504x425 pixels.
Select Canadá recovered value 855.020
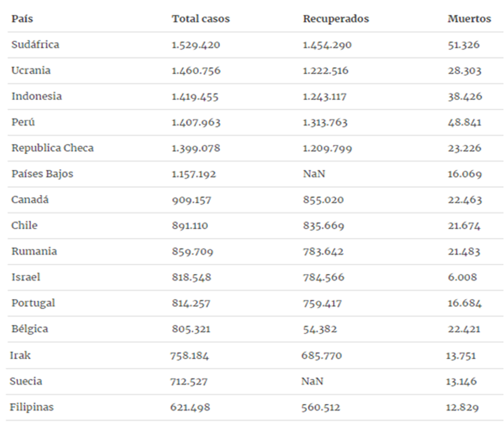point(323,200)
